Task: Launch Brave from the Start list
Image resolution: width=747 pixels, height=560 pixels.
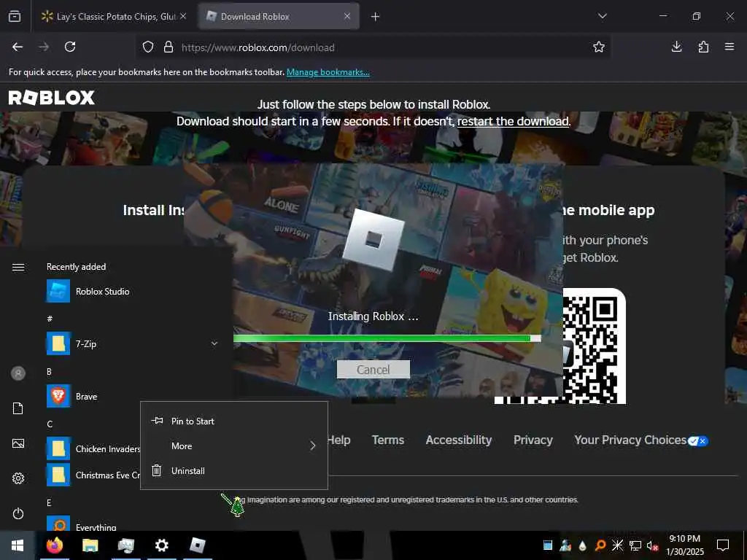Action: point(133,396)
